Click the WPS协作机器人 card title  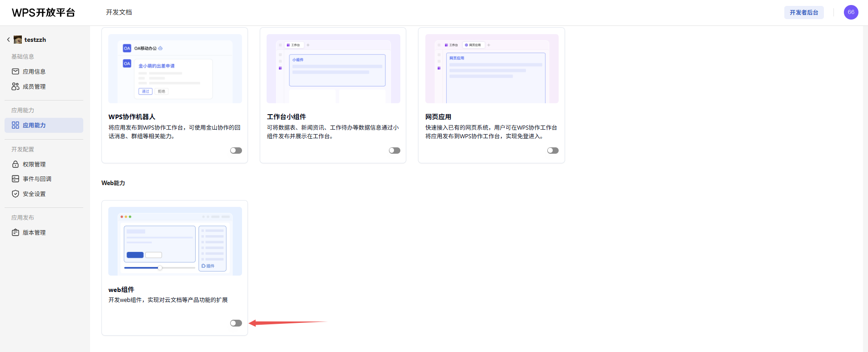[131, 117]
